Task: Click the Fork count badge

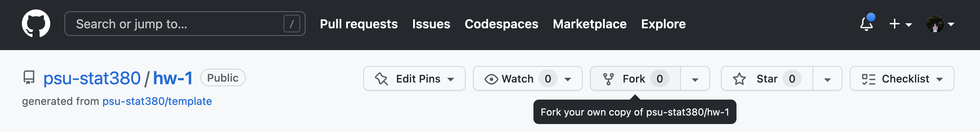Action: click(x=659, y=79)
